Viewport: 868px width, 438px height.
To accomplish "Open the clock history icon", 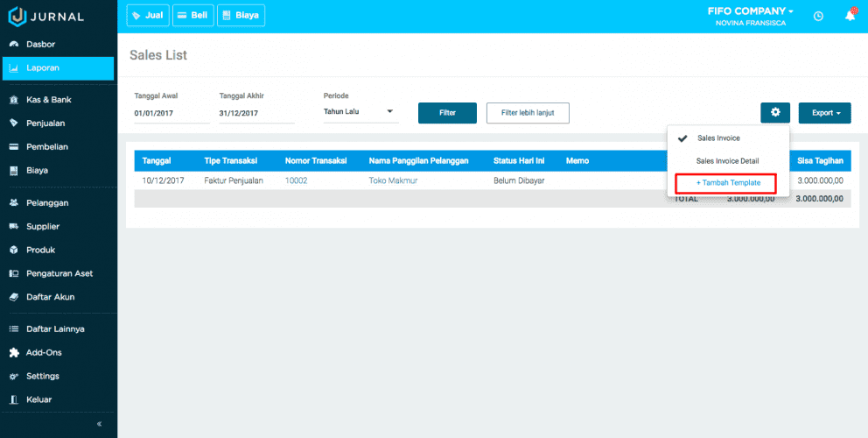I will [x=818, y=16].
